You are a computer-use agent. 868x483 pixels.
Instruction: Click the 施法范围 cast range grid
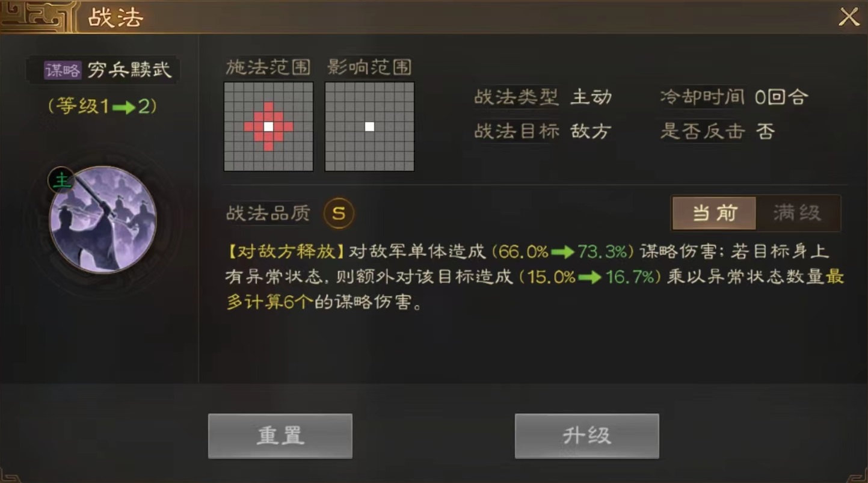268,126
